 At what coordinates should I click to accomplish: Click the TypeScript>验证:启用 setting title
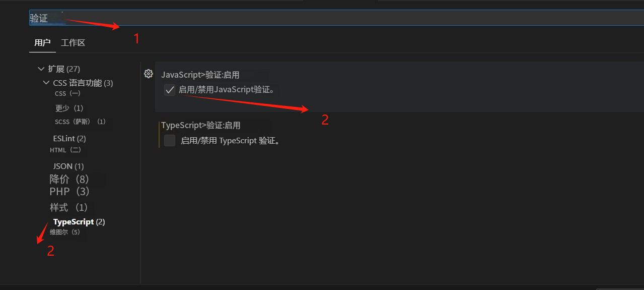pyautogui.click(x=201, y=125)
